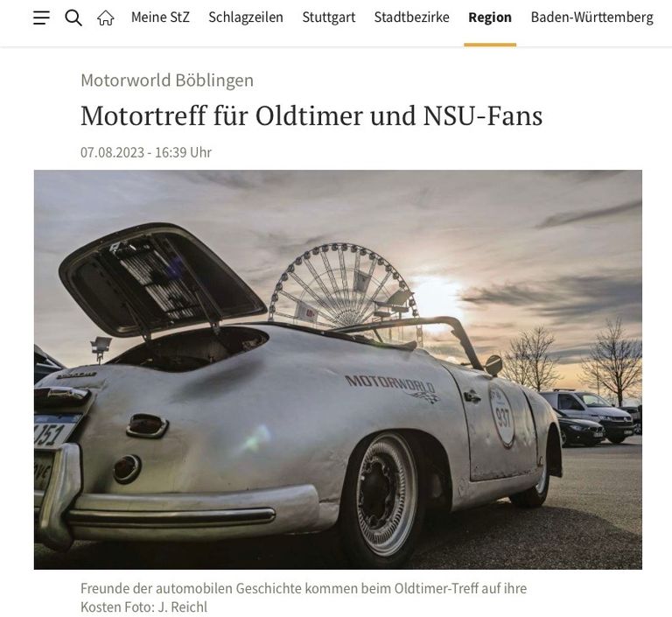Select the Schlagzeilen nav item
This screenshot has width=672, height=617.
click(246, 18)
